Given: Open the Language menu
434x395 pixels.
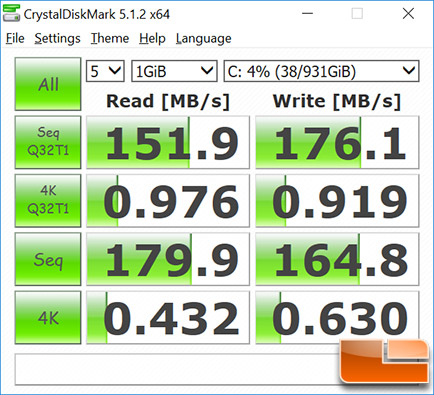Looking at the screenshot, I should [x=203, y=38].
